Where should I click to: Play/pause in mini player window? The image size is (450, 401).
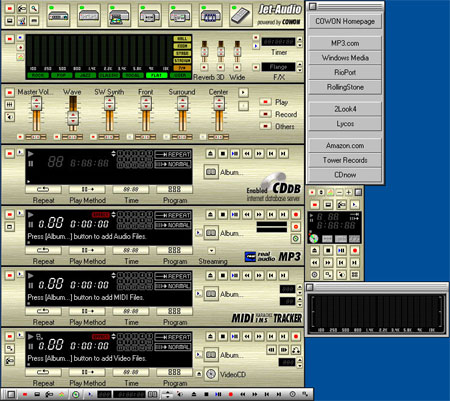point(341,250)
